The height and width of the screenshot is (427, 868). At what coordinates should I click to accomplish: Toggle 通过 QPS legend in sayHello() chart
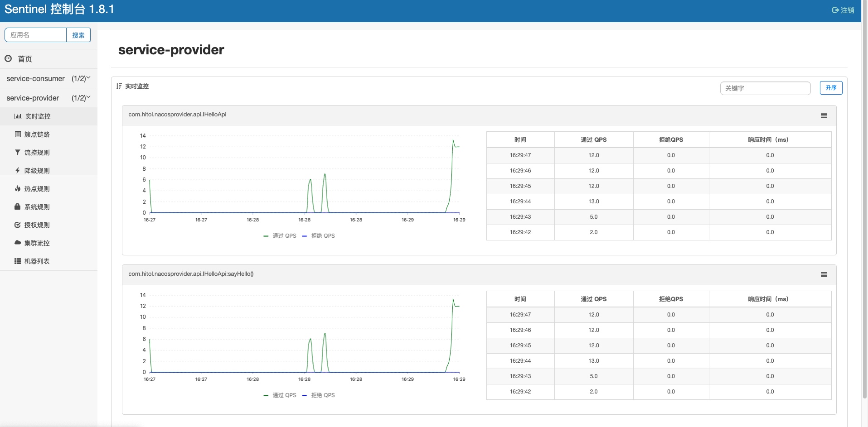[280, 395]
